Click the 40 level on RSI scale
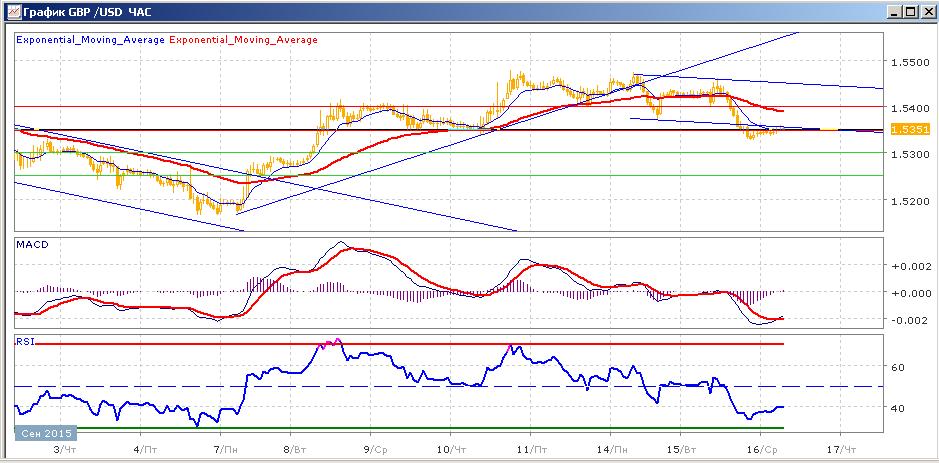Screen dimensions: 939x463 898,408
